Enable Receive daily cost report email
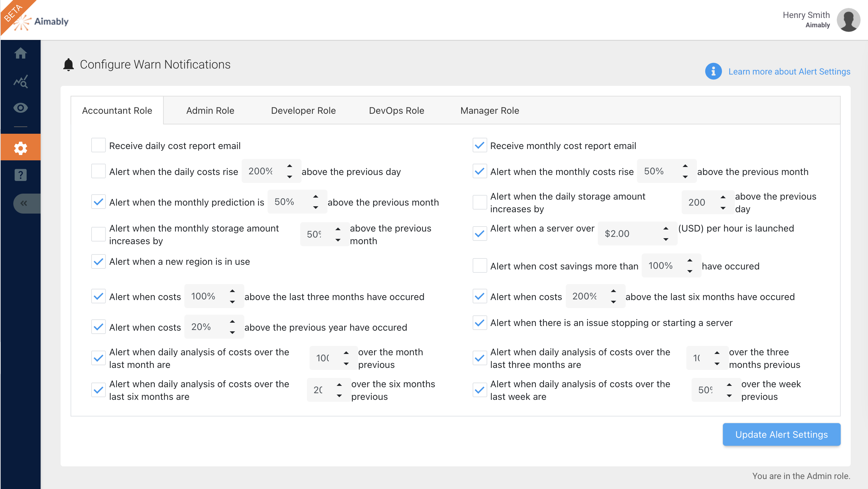868x489 pixels. 99,145
